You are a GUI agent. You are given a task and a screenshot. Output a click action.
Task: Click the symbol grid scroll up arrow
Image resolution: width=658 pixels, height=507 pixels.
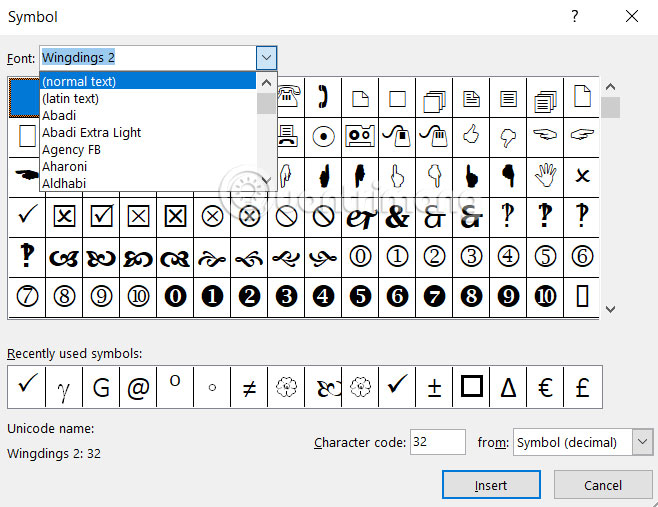coord(611,87)
